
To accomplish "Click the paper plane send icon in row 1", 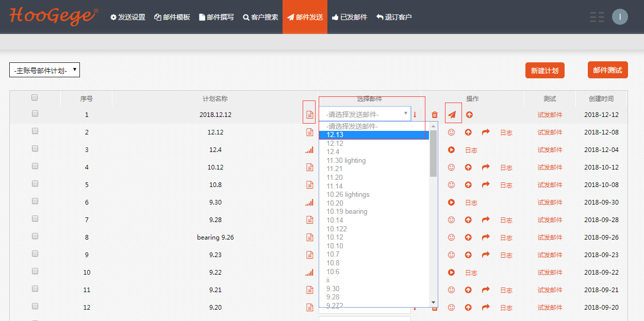I will 452,114.
